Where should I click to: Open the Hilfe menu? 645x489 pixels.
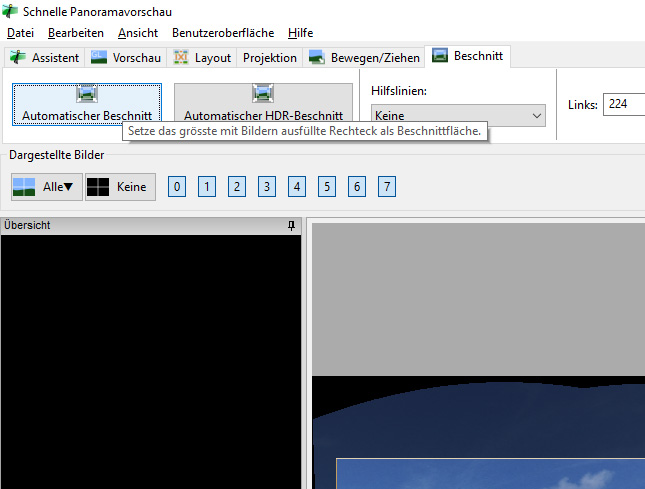coord(300,33)
